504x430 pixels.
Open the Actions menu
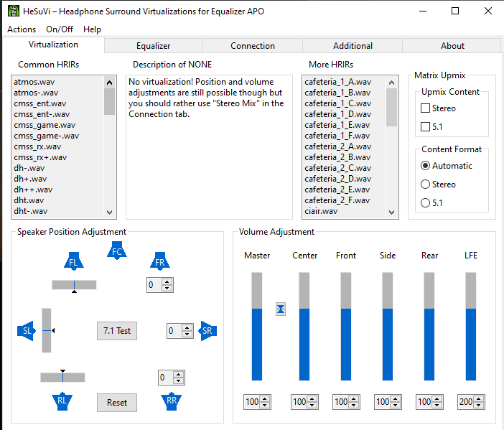pyautogui.click(x=22, y=29)
